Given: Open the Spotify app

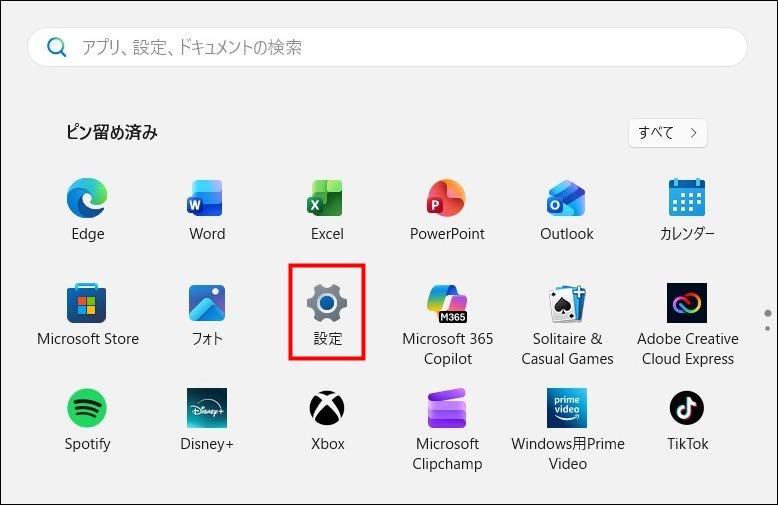Looking at the screenshot, I should coord(88,408).
